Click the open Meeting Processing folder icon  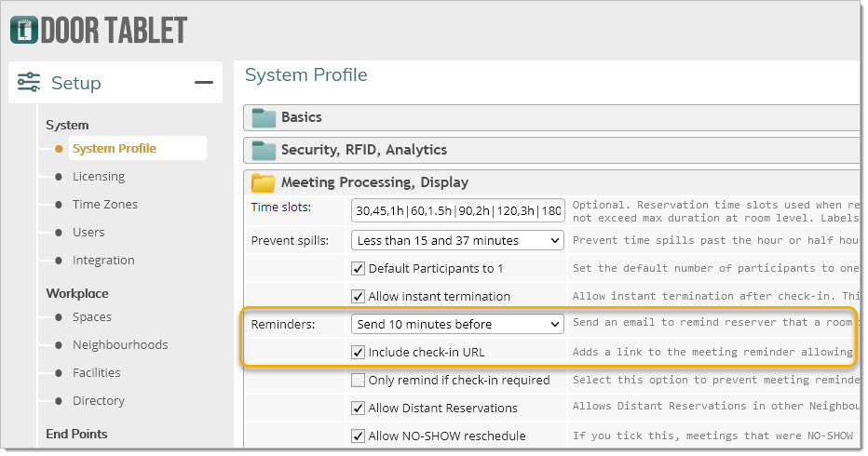point(264,182)
